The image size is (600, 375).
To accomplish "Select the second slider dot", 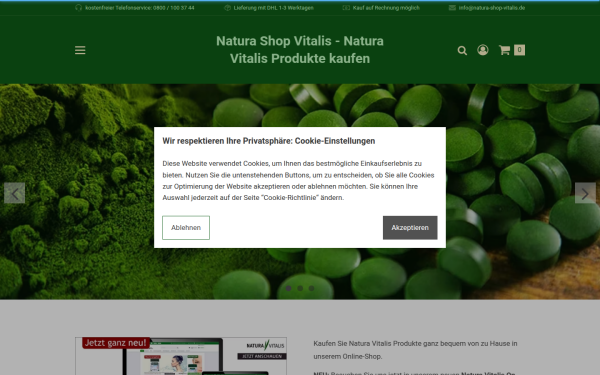I will (x=300, y=288).
